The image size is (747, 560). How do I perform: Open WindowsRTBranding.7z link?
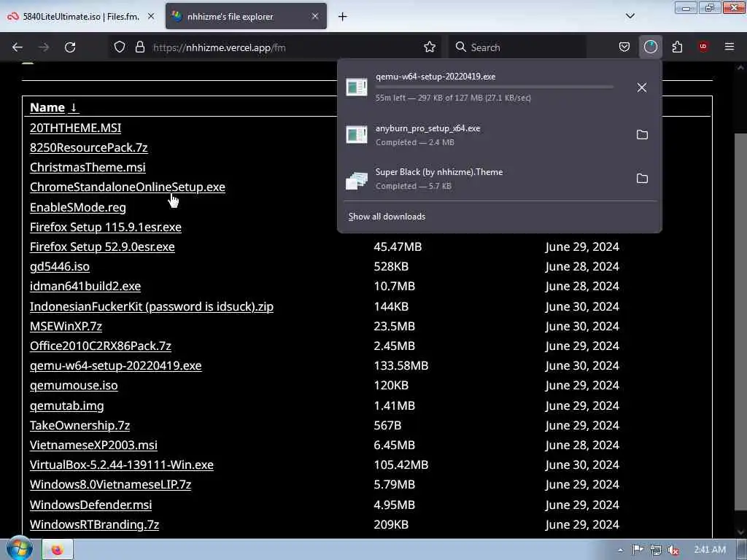point(94,524)
